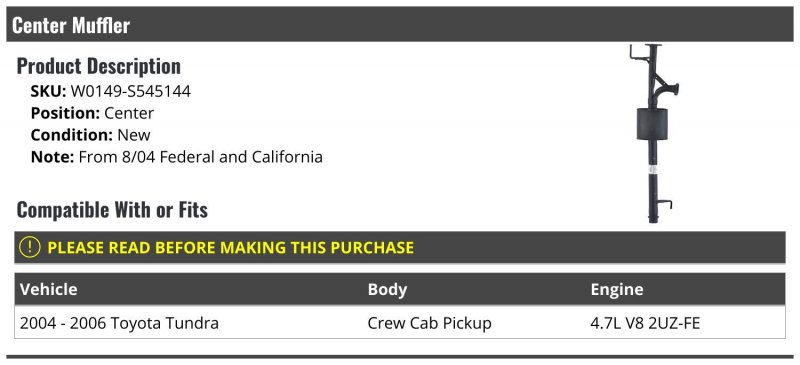Open the center muffler product image
Viewport: 800px width, 365px height.
653,133
